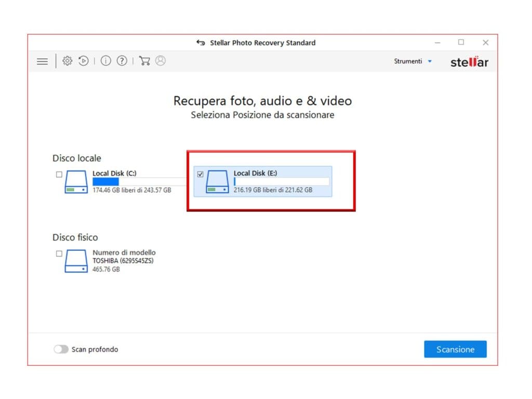The image size is (532, 399).
Task: Click the Local Disk (C:) drive icon
Action: (76, 182)
